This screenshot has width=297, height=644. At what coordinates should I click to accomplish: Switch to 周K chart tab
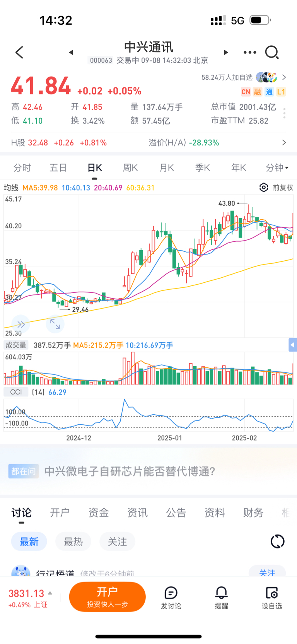(130, 167)
